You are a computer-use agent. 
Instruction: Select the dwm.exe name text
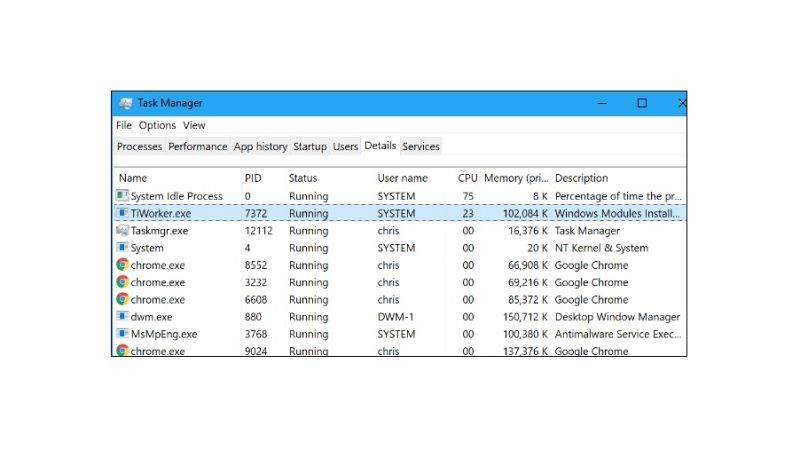(152, 317)
